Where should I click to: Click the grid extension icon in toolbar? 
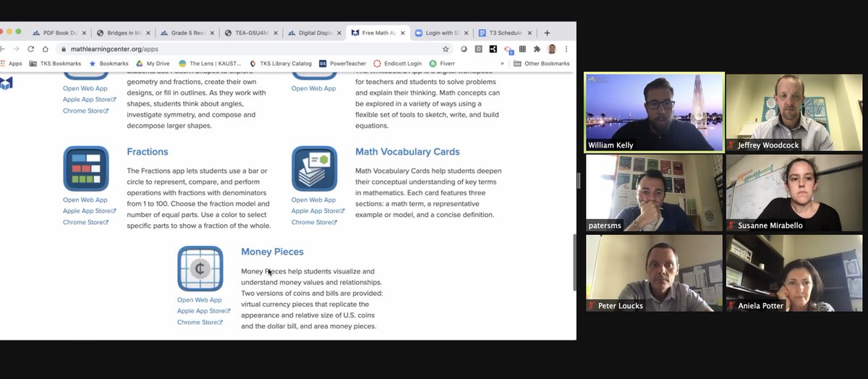pos(522,49)
